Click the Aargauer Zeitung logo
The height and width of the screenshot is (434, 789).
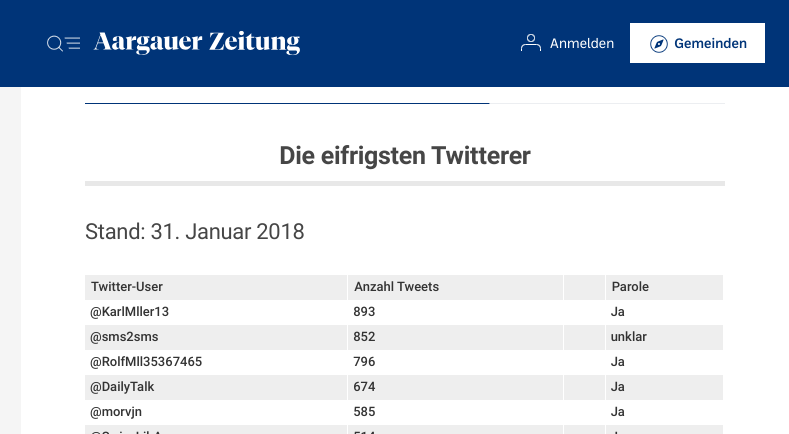tap(197, 42)
